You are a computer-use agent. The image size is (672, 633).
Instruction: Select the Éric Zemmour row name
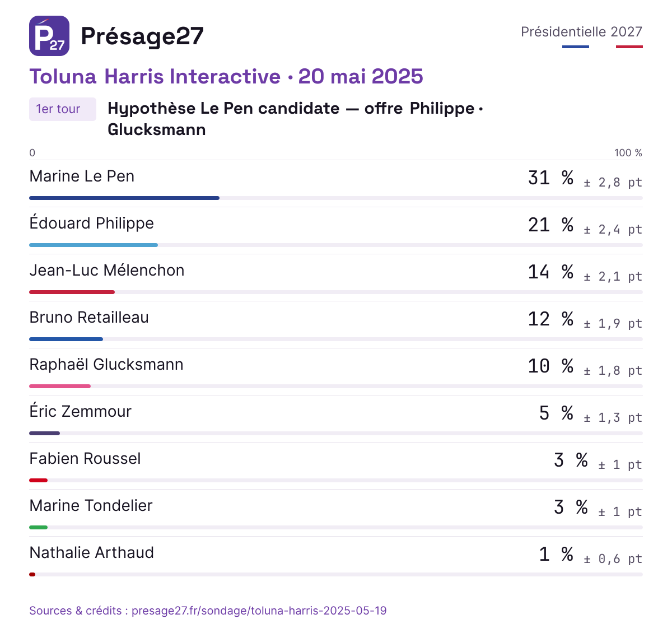click(80, 411)
